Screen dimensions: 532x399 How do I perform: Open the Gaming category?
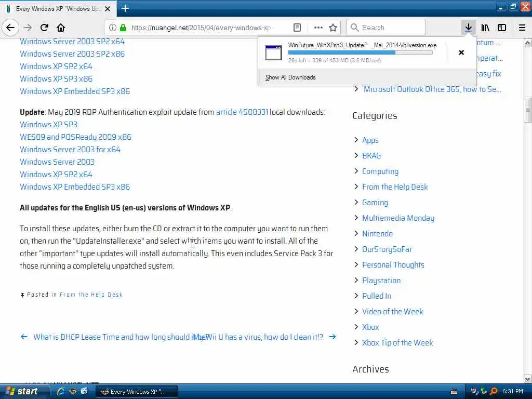tap(375, 203)
